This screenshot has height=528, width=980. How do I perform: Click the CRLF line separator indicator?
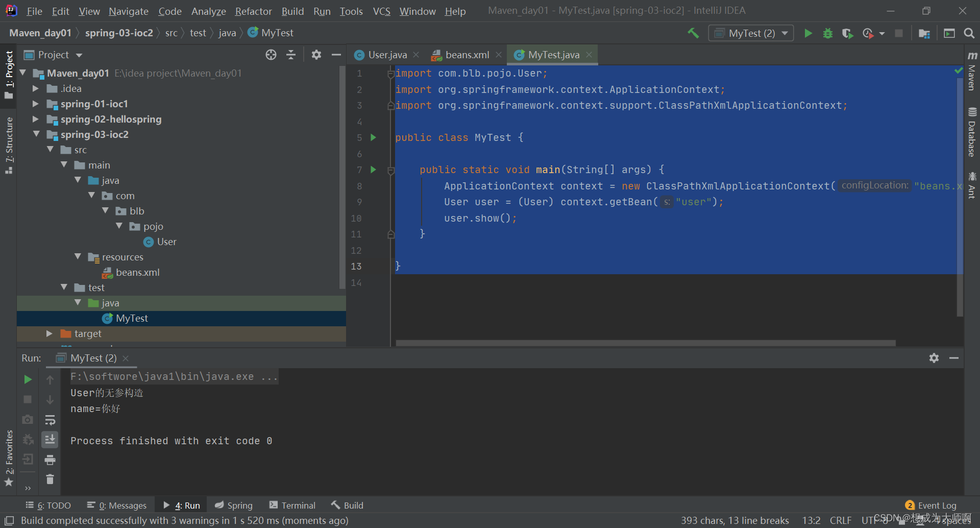(x=840, y=520)
